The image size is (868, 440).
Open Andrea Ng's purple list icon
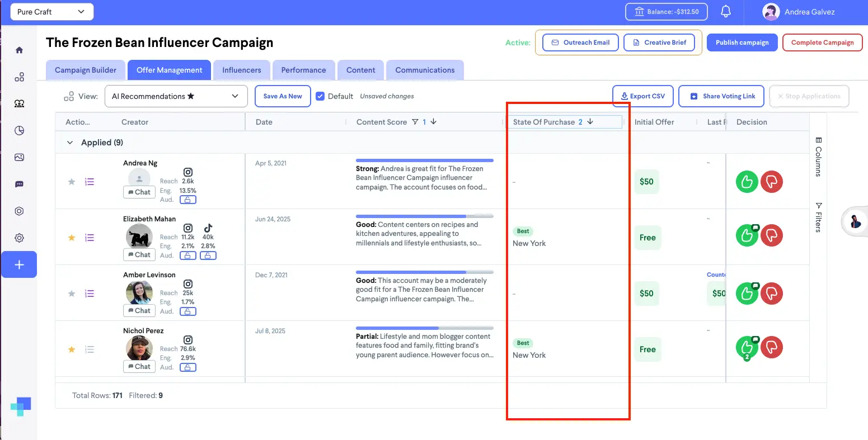coord(90,182)
